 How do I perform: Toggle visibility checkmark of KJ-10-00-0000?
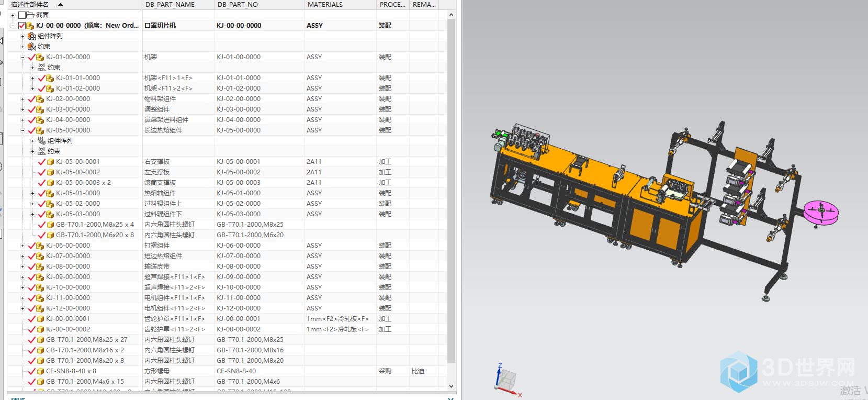coord(31,287)
